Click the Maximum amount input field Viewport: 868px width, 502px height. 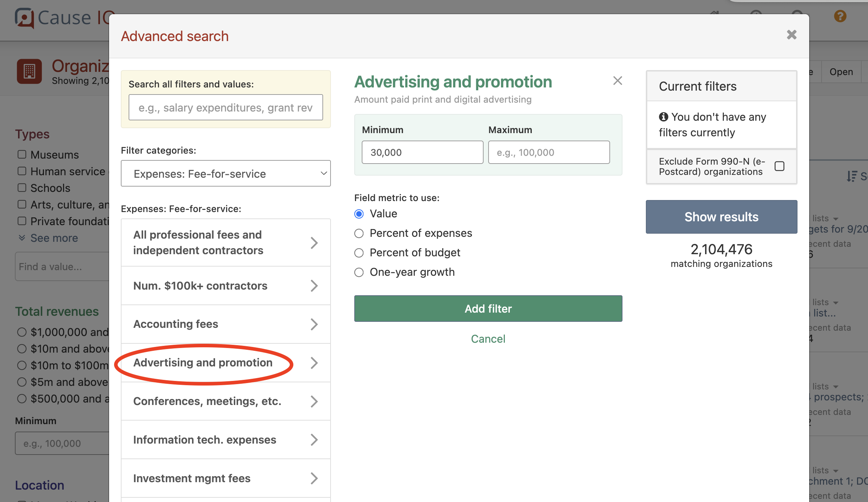click(x=548, y=152)
